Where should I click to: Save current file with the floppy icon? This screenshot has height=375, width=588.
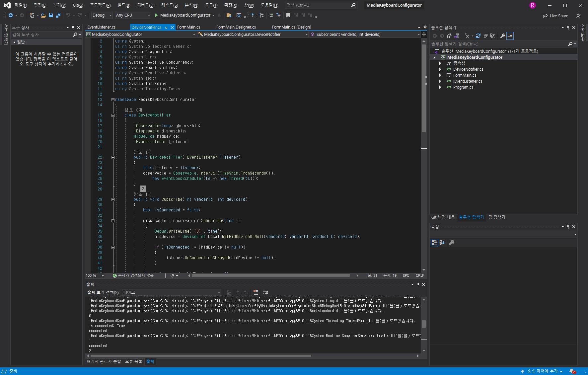[51, 15]
